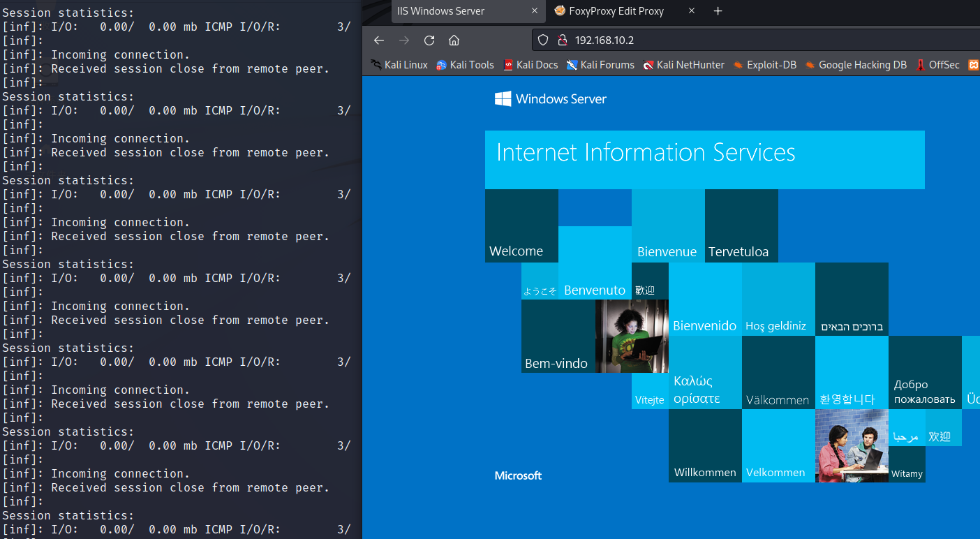The width and height of the screenshot is (980, 539).
Task: Click the Bienvenue tile
Action: point(668,226)
